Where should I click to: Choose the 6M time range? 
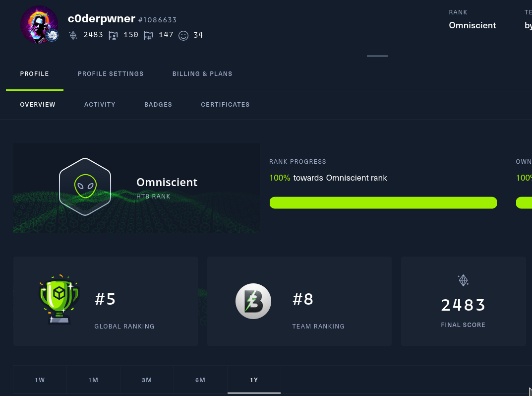point(200,380)
